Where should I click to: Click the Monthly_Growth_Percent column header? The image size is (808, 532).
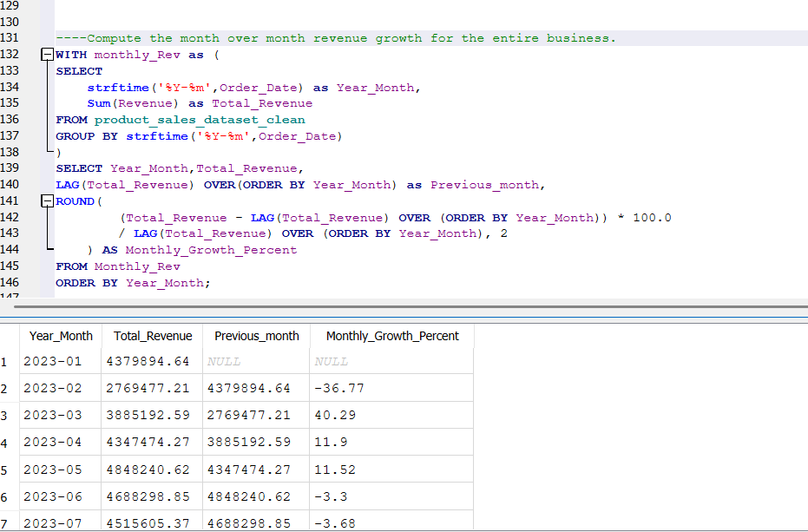pos(392,336)
